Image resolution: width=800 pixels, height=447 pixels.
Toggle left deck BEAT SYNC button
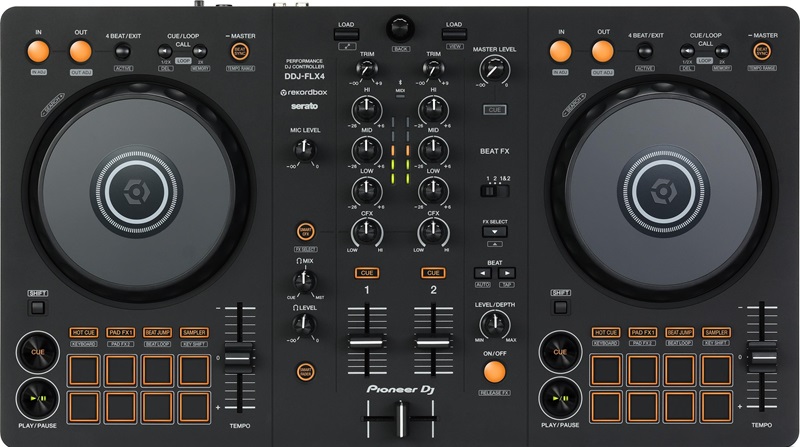[240, 52]
